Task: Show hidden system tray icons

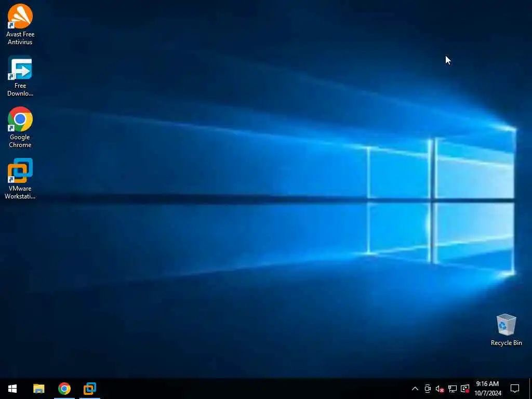Action: point(415,389)
